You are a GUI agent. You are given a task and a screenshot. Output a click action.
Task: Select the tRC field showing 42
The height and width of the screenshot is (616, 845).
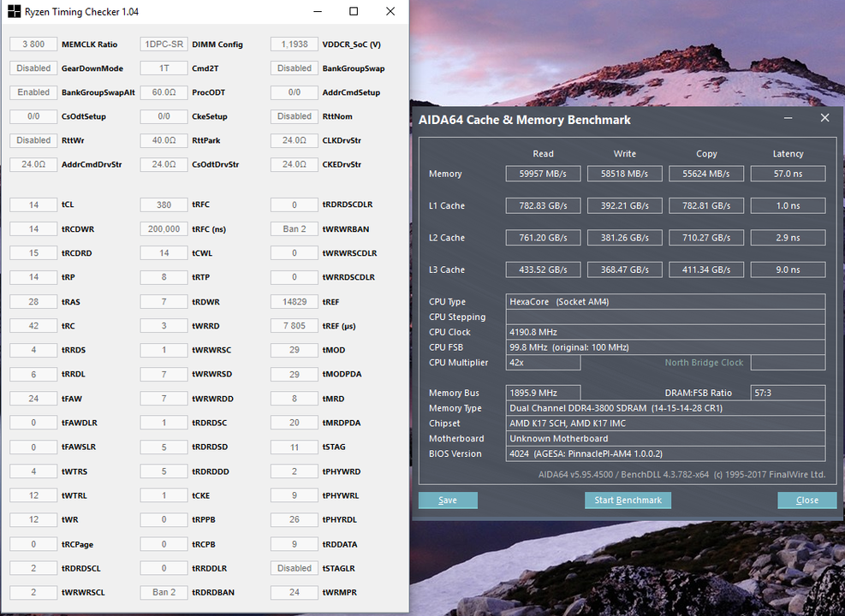(x=33, y=326)
